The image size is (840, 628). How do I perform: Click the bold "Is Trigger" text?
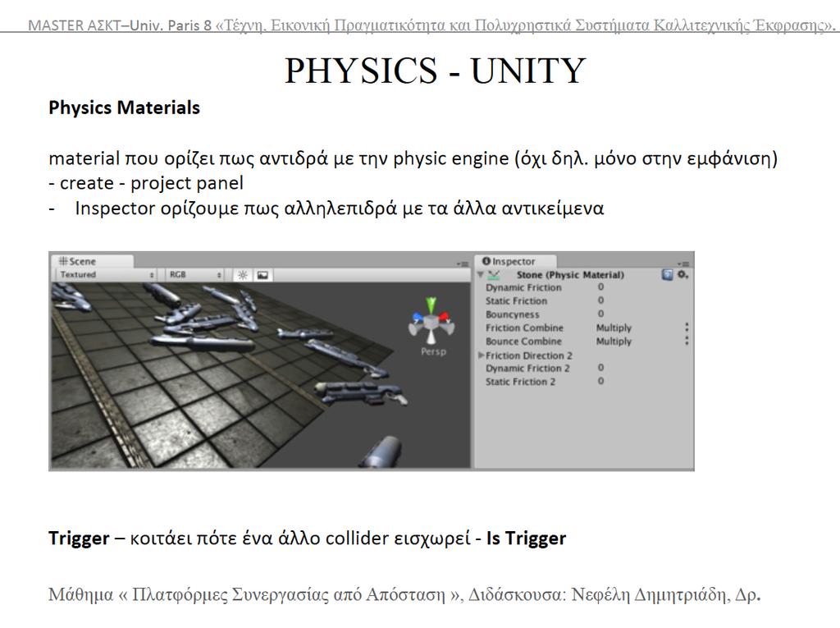pyautogui.click(x=526, y=538)
